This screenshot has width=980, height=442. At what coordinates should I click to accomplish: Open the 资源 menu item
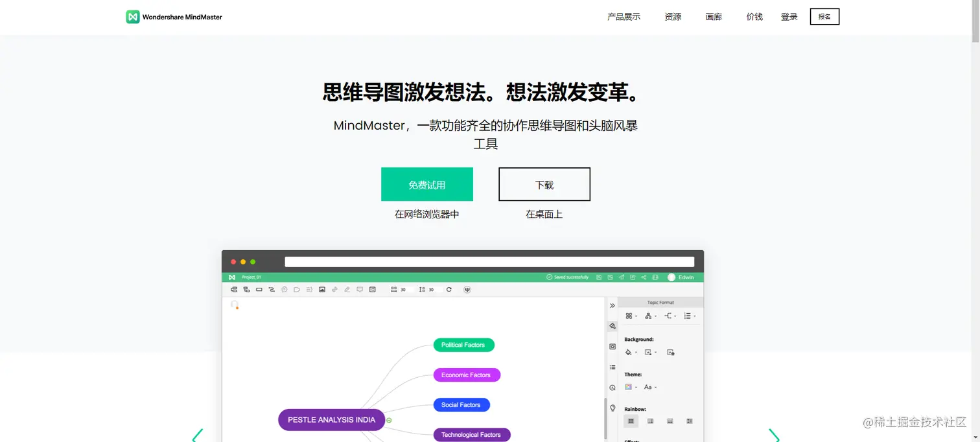click(673, 17)
